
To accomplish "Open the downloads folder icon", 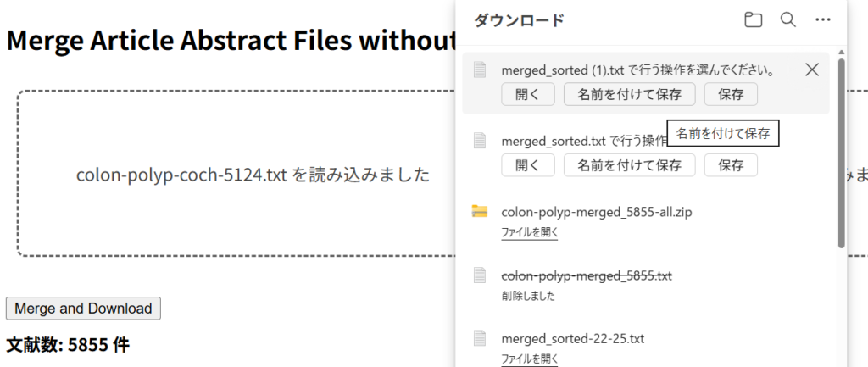I will pos(753,20).
